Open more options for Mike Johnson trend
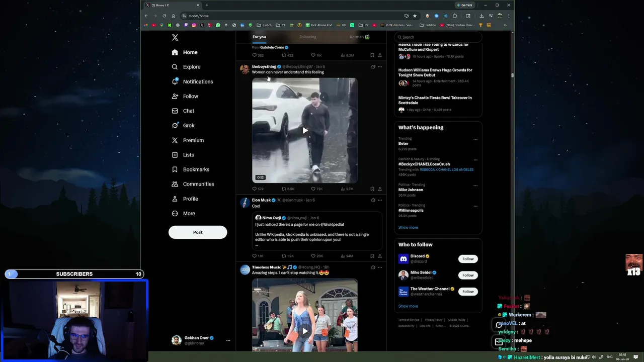644x362 pixels. [x=475, y=186]
